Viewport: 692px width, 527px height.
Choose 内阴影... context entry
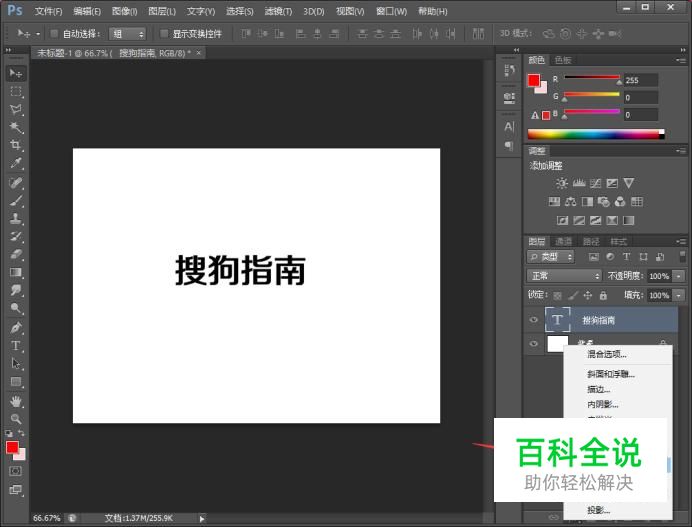602,404
